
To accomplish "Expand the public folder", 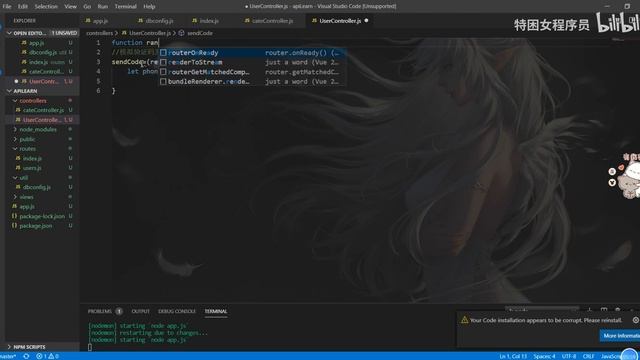I will tap(15, 139).
